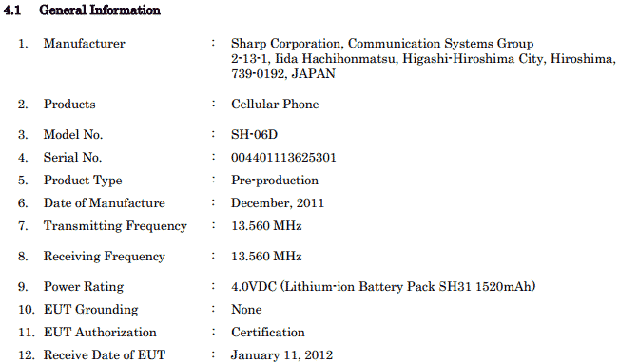This screenshot has width=619, height=364.
Task: Select the 'December, 2011' value
Action: pos(278,202)
